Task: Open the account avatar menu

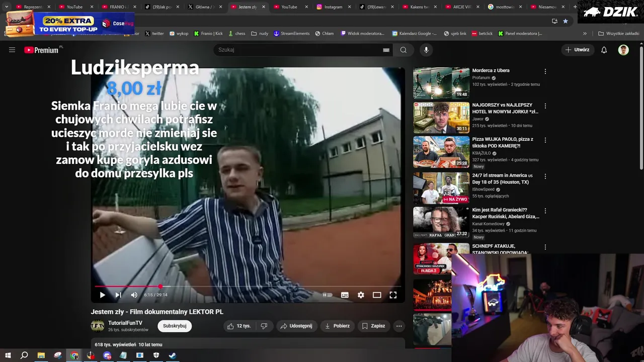Action: pos(623,50)
